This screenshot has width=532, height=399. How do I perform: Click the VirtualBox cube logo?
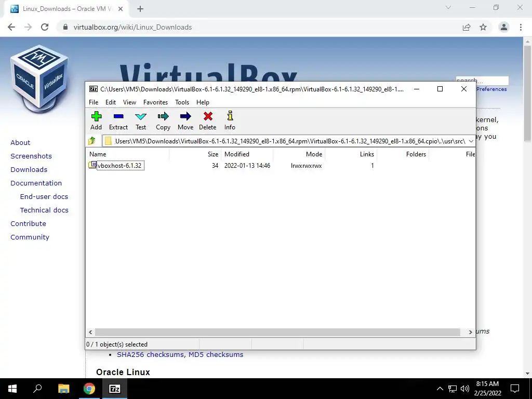[x=39, y=79]
